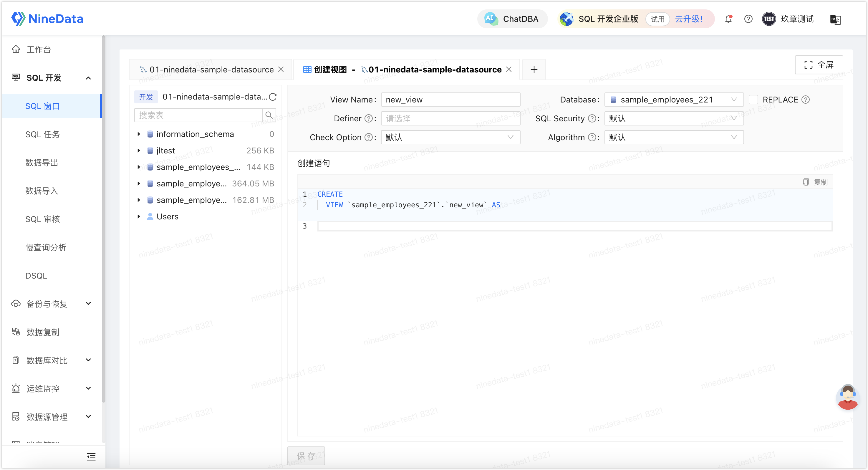The width and height of the screenshot is (868, 470).
Task: Expand the 144 KB sample_employees database
Action: [139, 167]
